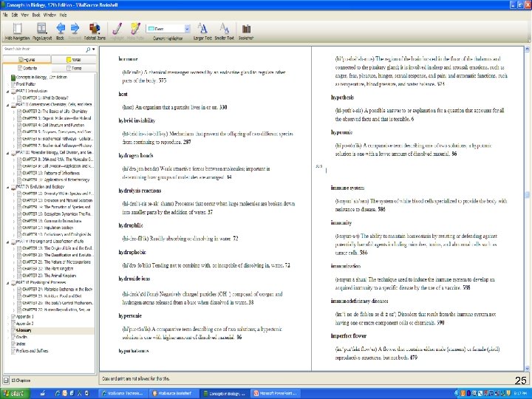The image size is (532, 399).
Task: Open CHAPTER 10: Patterns of Inheritance
Action: tap(51, 173)
